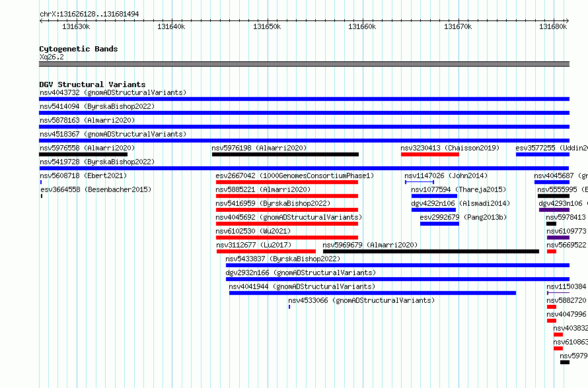The width and height of the screenshot is (588, 388).
Task: Select the esv2992679 (Pang2013b) label
Action: pyautogui.click(x=464, y=217)
